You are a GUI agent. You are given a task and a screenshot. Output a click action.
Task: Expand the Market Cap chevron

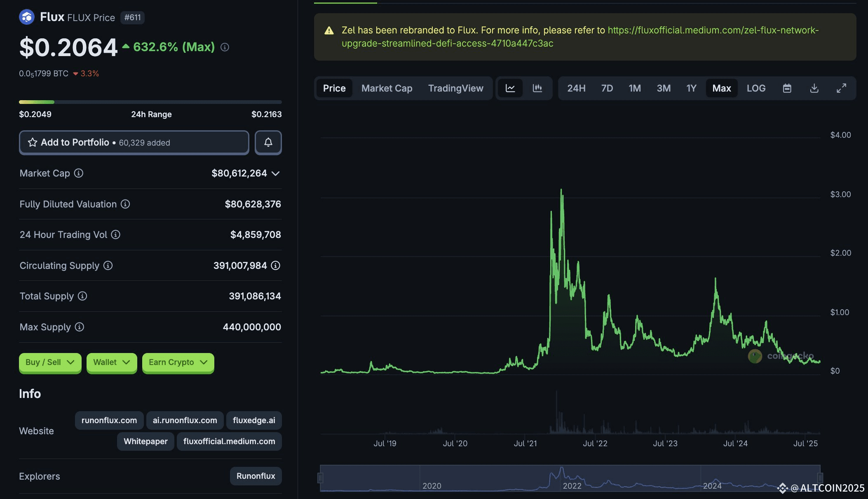click(276, 173)
